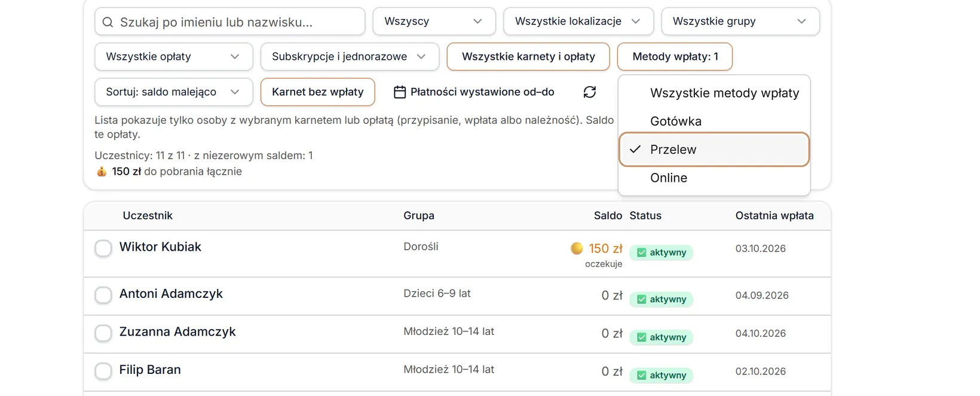Select Gotówka payment method

tap(715, 121)
